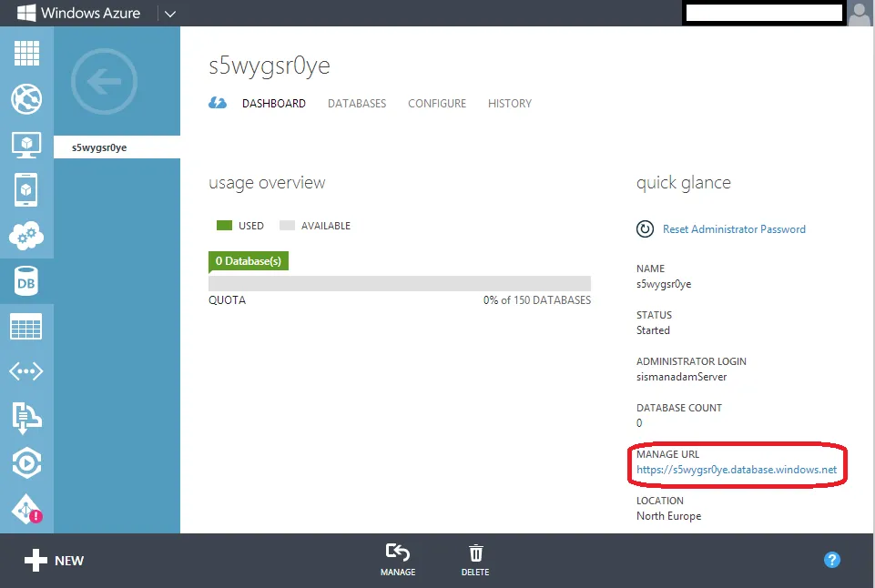Click the quick glance heading
The image size is (875, 588).
point(684,183)
